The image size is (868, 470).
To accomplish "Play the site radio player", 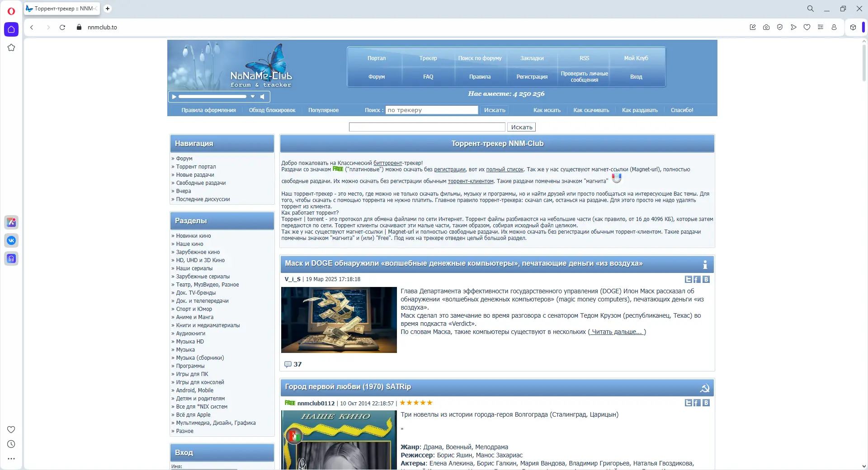I will pyautogui.click(x=174, y=96).
